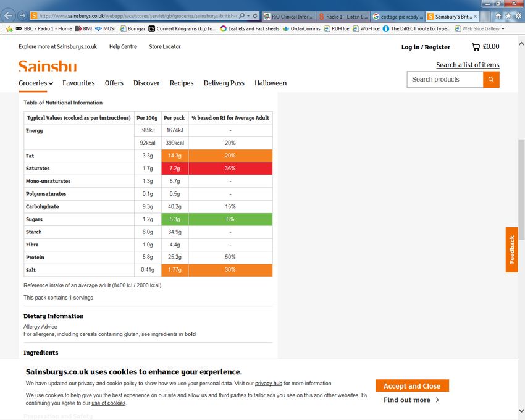
Task: Open the Discover menu item
Action: (x=146, y=83)
